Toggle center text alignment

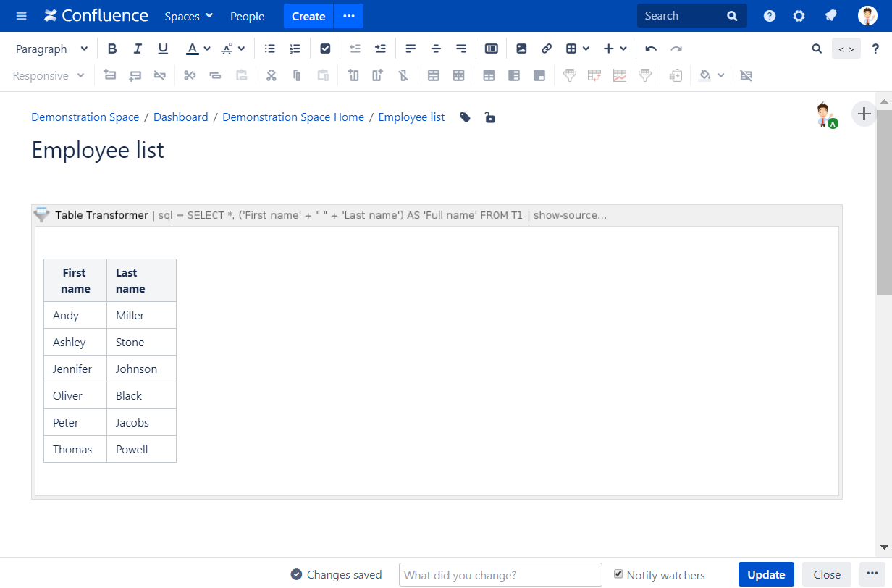click(436, 48)
